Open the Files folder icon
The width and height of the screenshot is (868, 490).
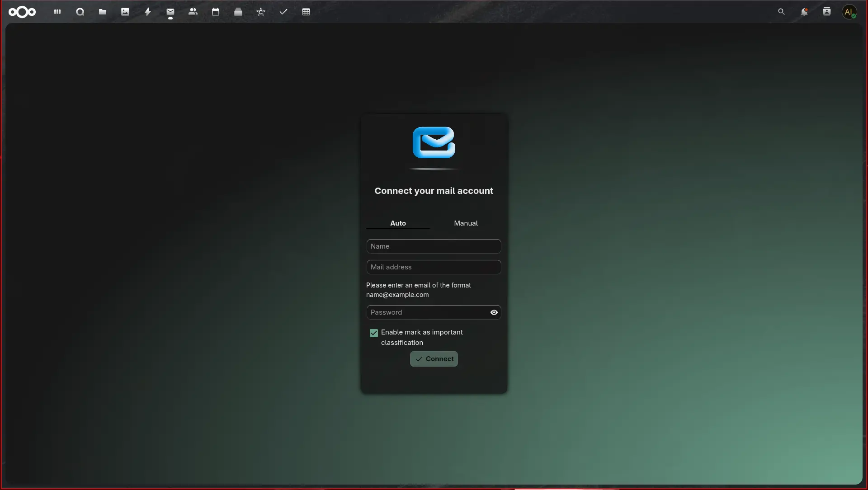tap(103, 12)
